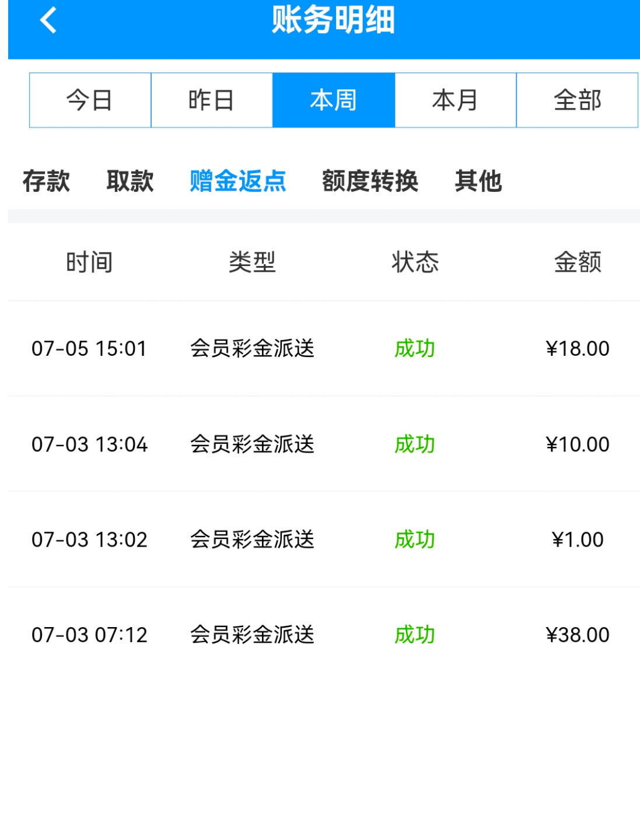Click the 状态 column header
640x840 pixels.
415,262
